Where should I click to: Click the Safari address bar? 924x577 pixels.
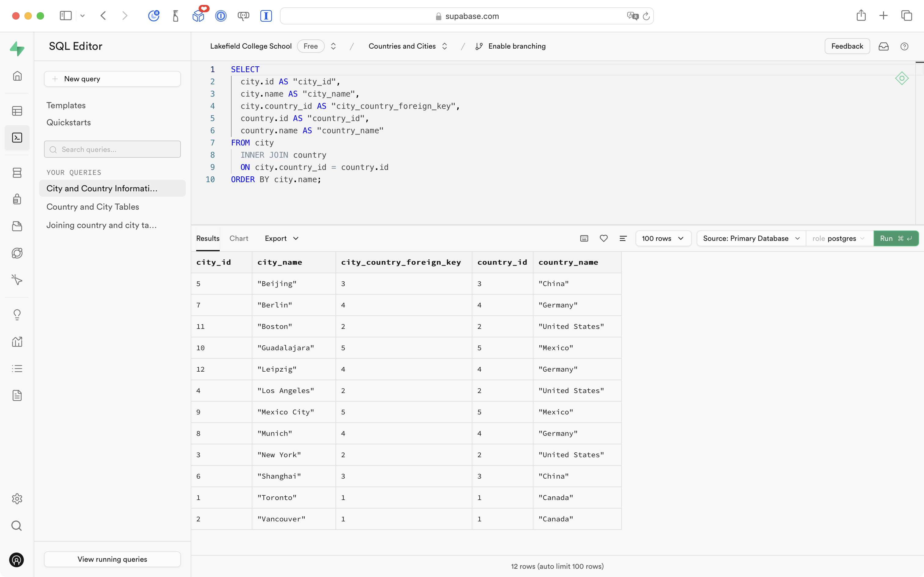[x=467, y=16]
